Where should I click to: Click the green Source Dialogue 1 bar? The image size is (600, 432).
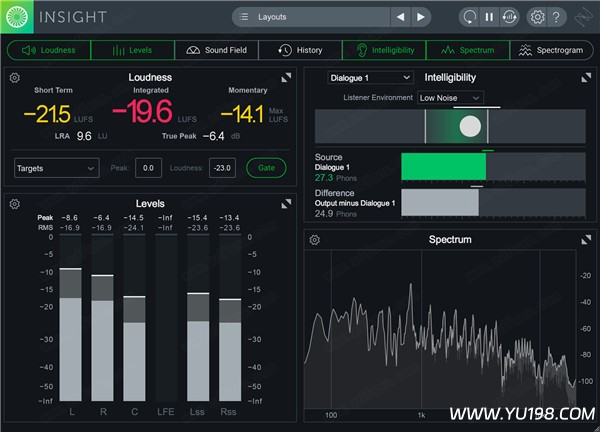[443, 166]
